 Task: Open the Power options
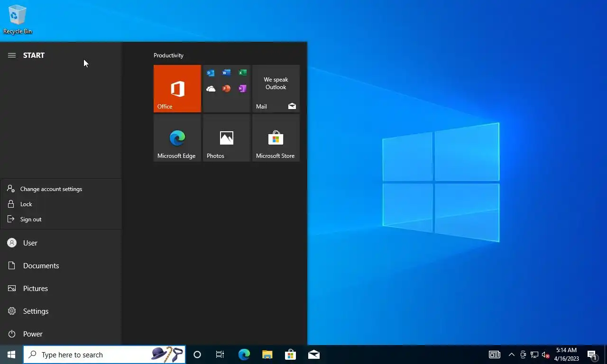coord(61,334)
